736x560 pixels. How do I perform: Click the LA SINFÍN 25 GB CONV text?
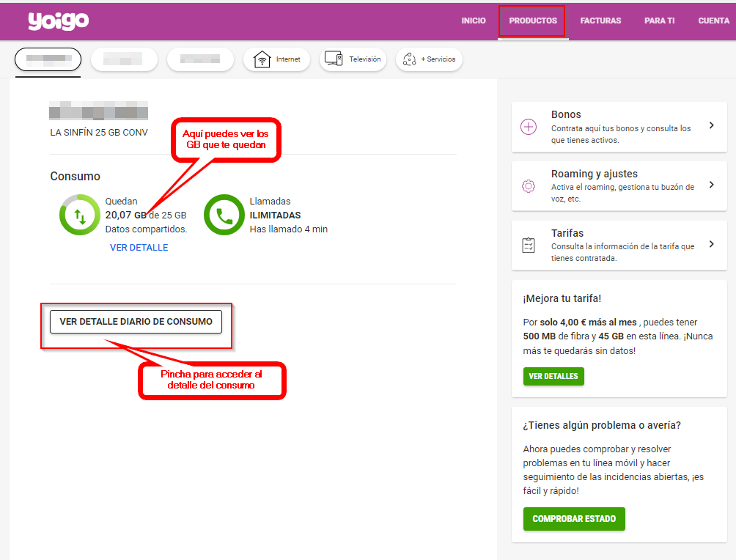[98, 133]
